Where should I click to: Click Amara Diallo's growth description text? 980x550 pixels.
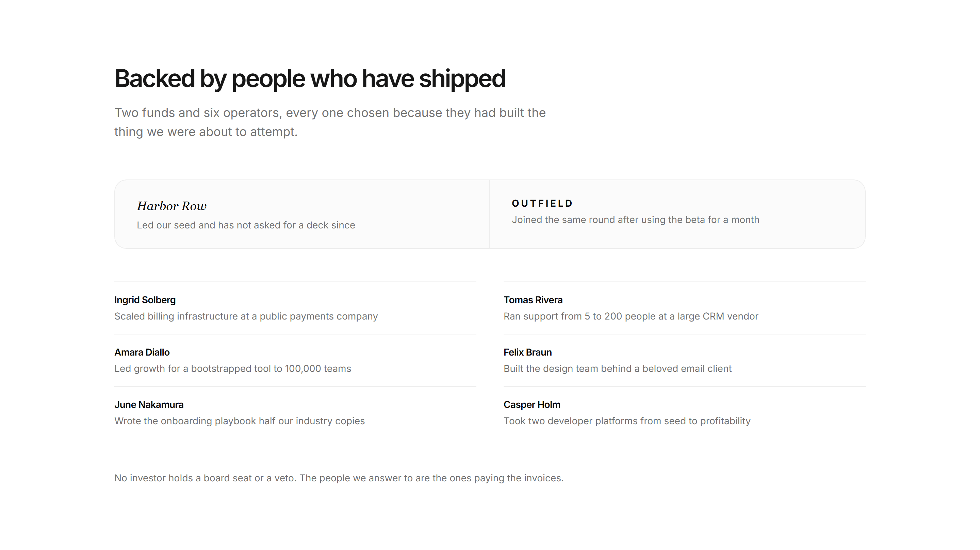233,369
